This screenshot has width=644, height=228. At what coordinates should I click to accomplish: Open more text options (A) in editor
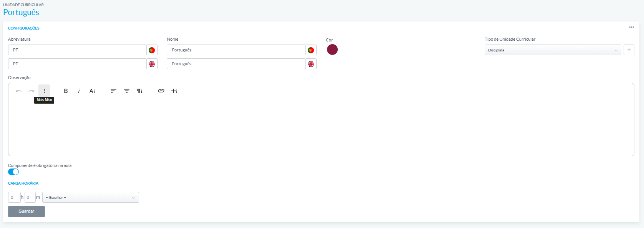[92, 91]
